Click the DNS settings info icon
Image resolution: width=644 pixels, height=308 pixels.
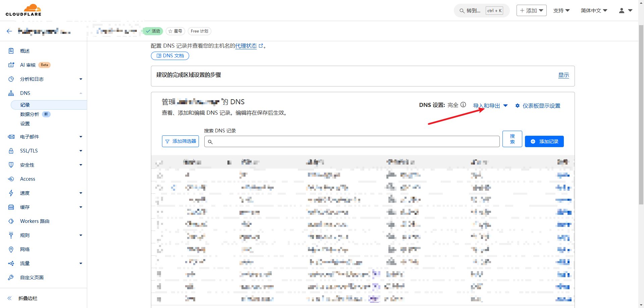click(463, 105)
